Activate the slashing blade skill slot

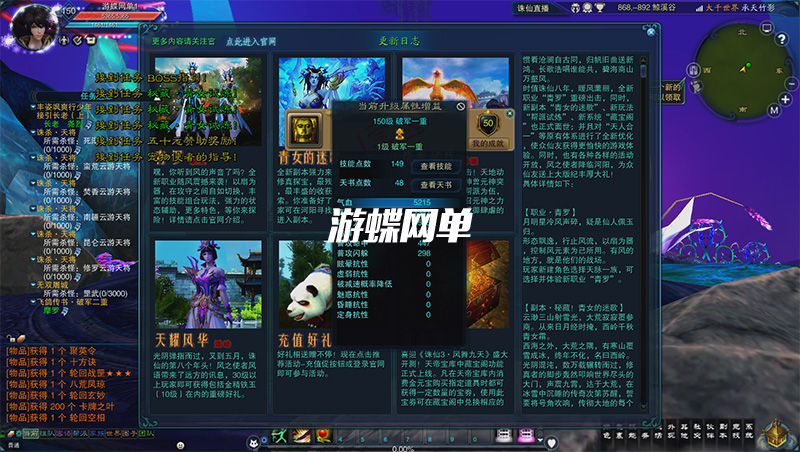[302, 436]
